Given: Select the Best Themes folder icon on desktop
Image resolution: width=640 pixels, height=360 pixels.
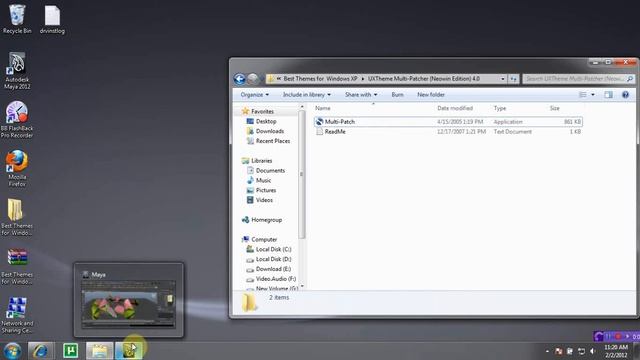Looking at the screenshot, I should coord(17,217).
